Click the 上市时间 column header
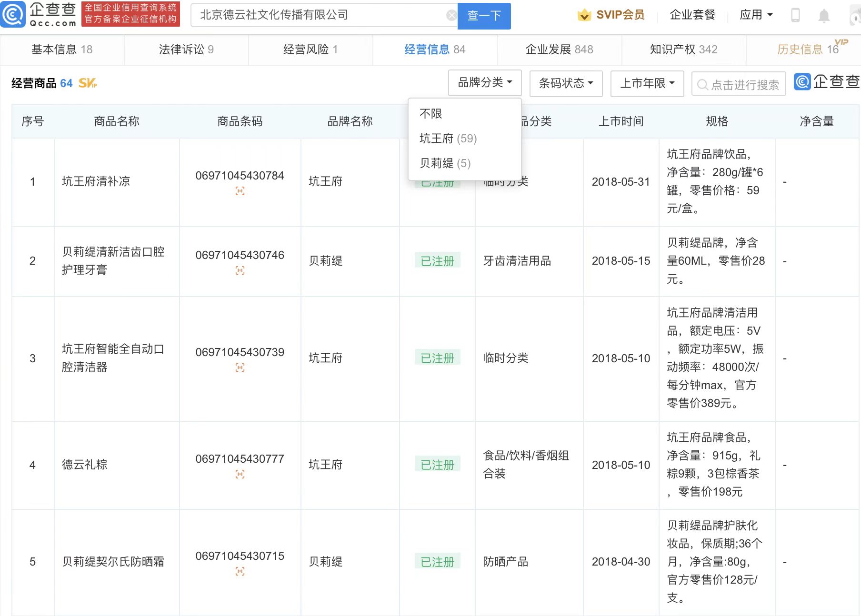This screenshot has height=616, width=861. pos(621,121)
